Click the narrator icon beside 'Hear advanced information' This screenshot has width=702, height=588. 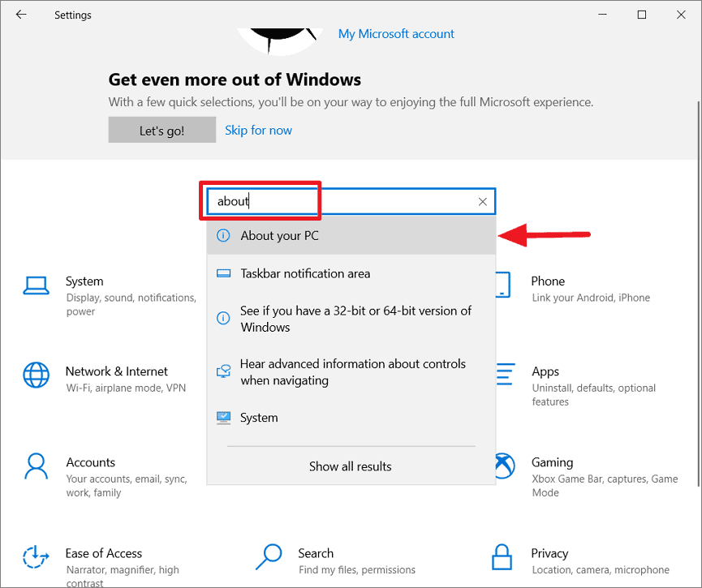(223, 371)
